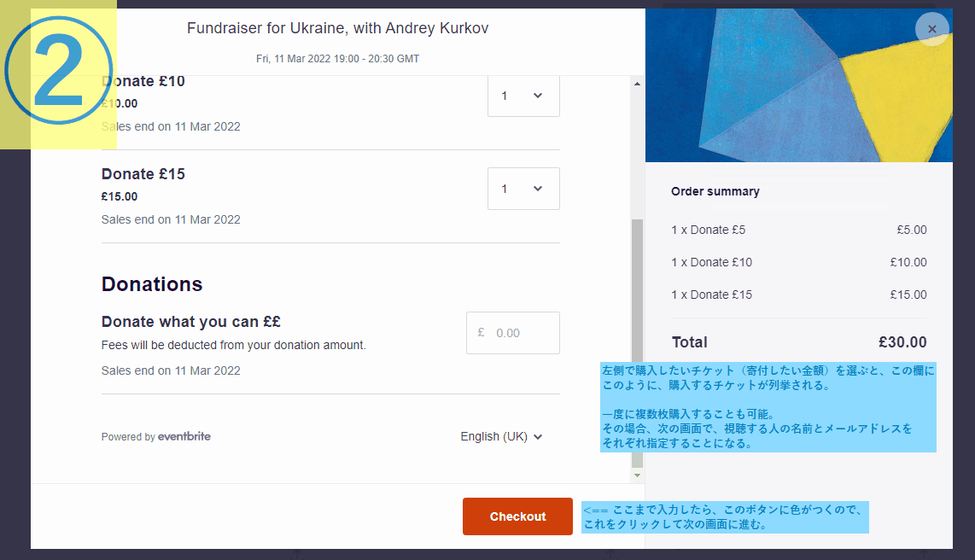The image size is (975, 560).
Task: Click the ticket list scrollbar thumb
Action: [637, 343]
